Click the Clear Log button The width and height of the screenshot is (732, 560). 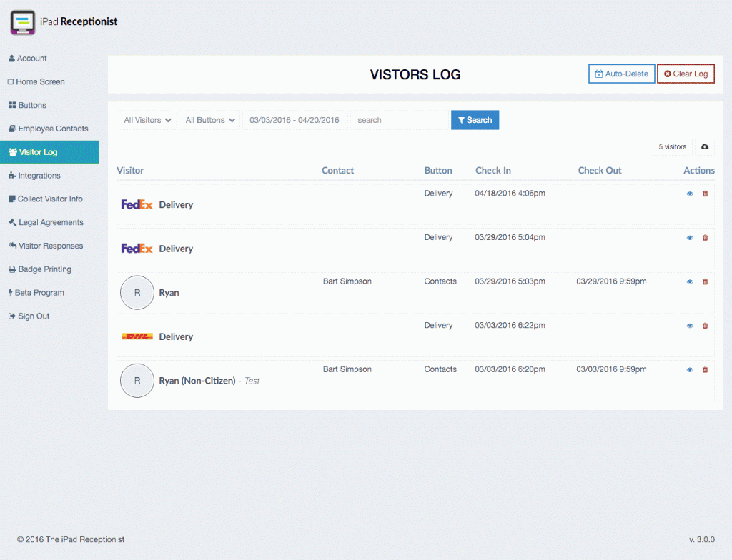686,74
